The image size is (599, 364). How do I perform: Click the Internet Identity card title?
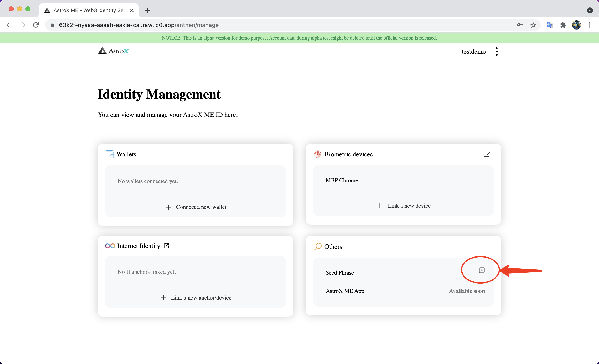click(x=139, y=246)
